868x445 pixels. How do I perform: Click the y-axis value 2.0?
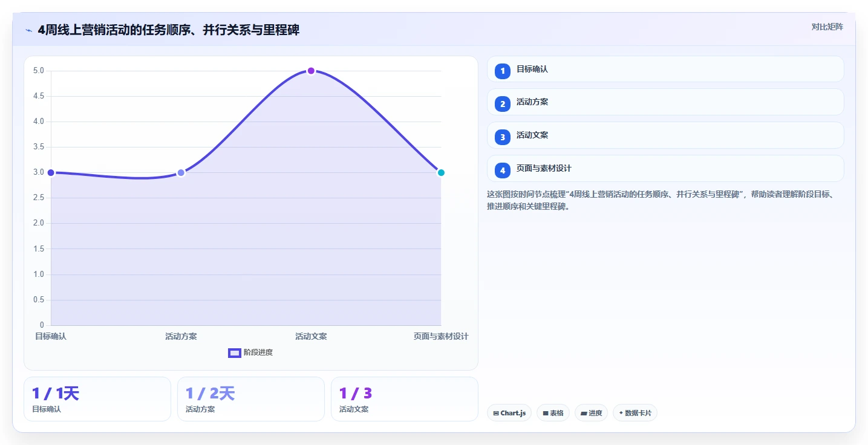pos(39,223)
